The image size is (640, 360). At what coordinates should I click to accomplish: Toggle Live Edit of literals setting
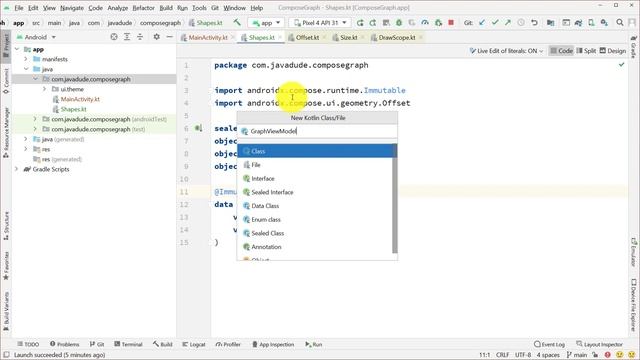pyautogui.click(x=506, y=51)
